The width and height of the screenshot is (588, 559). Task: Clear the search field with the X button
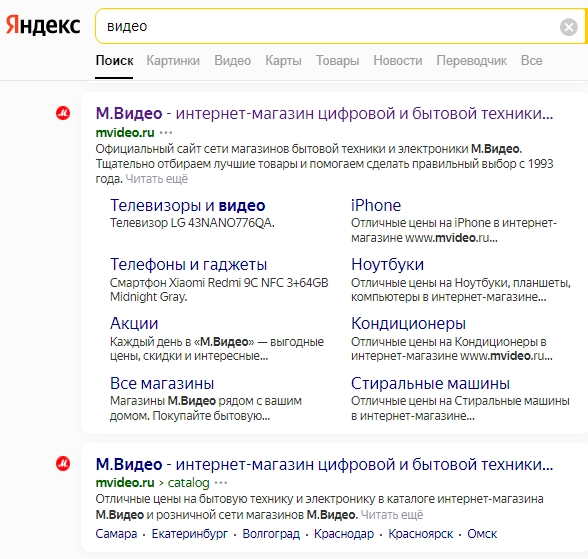pyautogui.click(x=568, y=27)
